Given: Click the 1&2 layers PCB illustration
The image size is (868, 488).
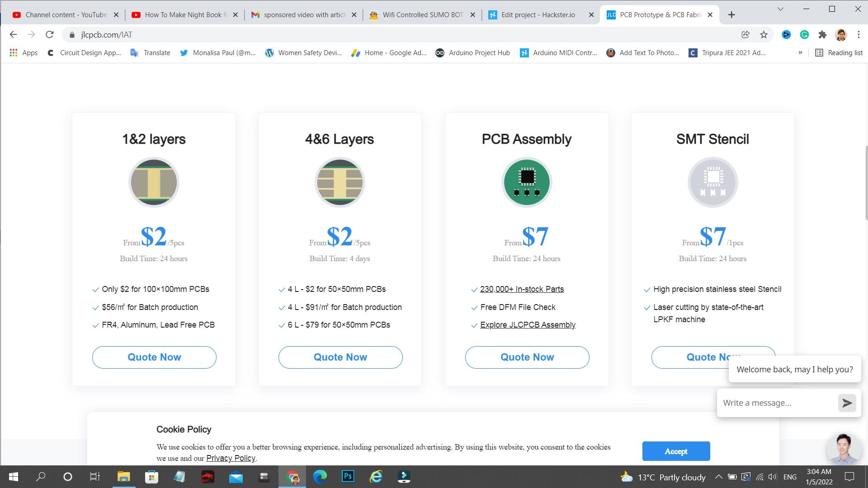Looking at the screenshot, I should click(154, 183).
